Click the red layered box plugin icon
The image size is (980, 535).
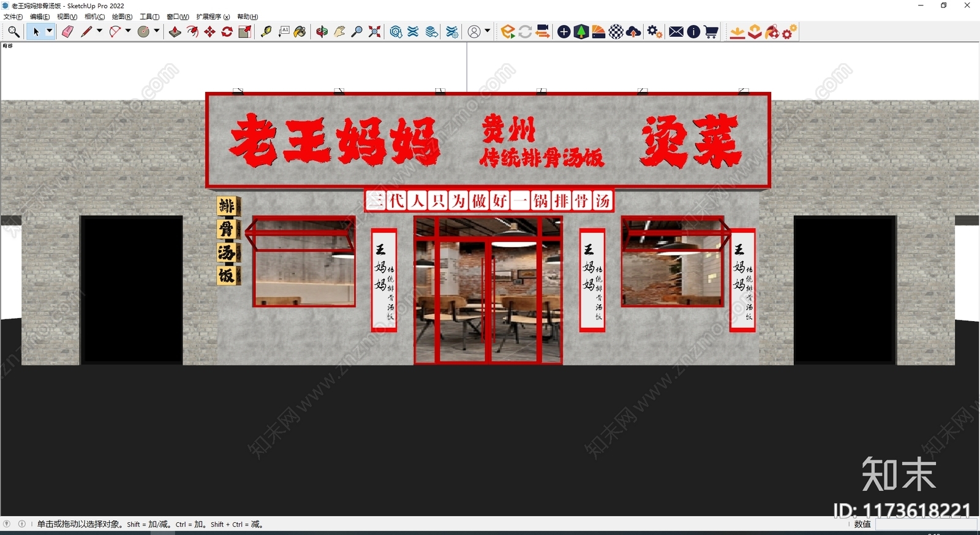point(755,32)
